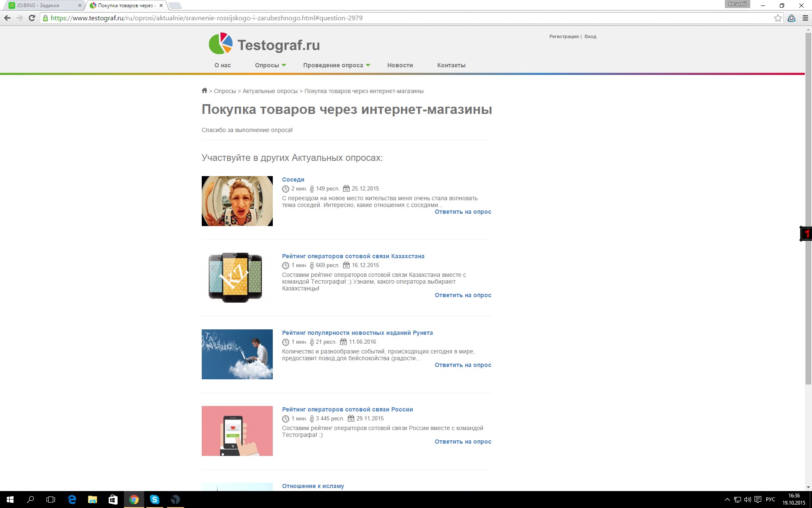The width and height of the screenshot is (812, 508).
Task: Bookmark page with star icon
Action: (x=778, y=18)
